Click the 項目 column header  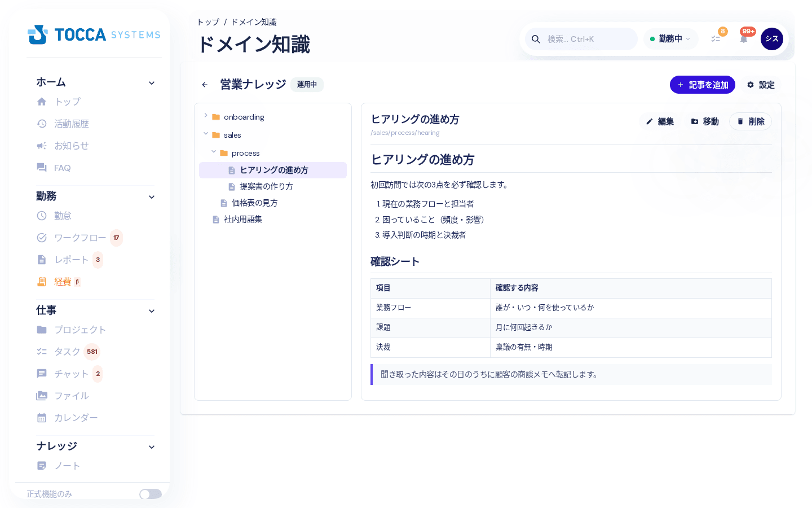pyautogui.click(x=430, y=288)
